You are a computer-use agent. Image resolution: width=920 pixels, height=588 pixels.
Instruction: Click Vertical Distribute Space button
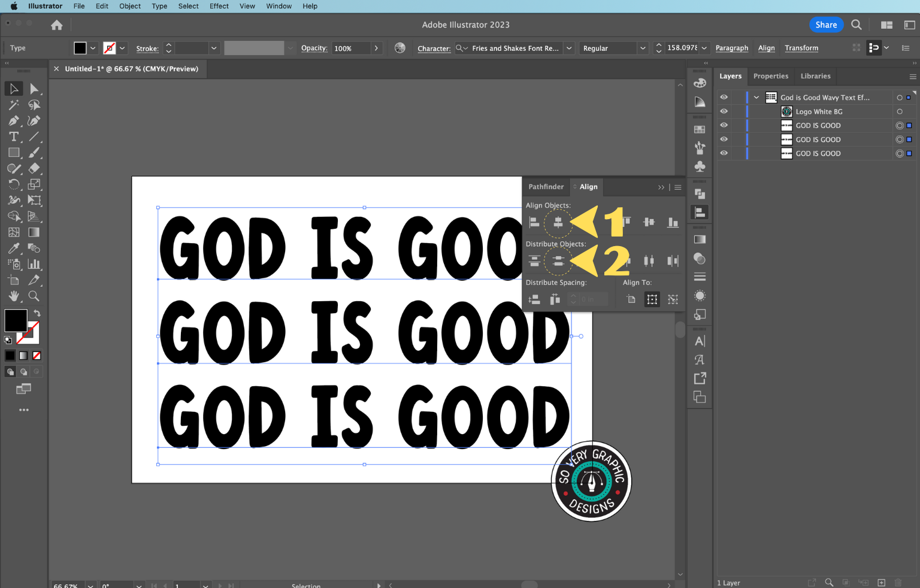534,299
